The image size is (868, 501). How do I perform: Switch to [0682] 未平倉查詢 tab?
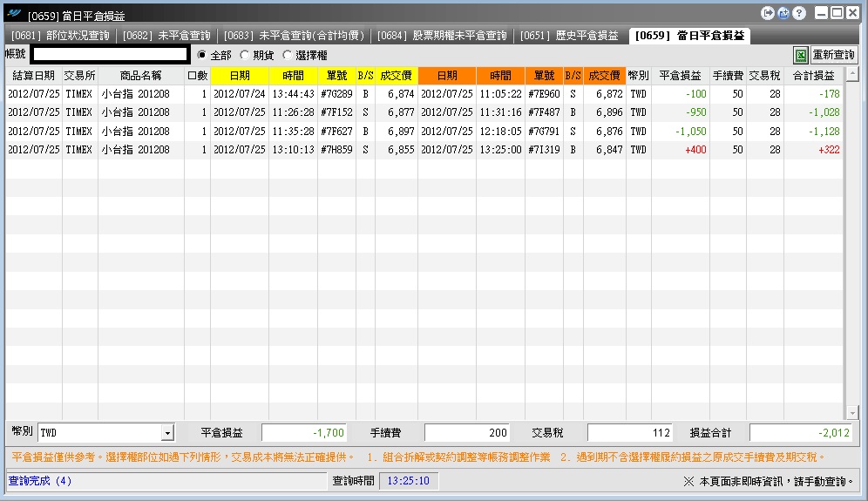point(166,36)
